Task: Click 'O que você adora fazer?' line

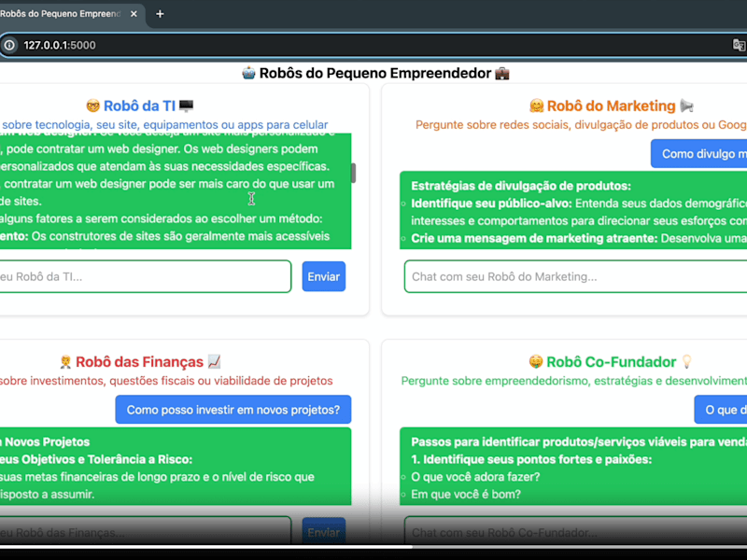Action: [x=475, y=477]
